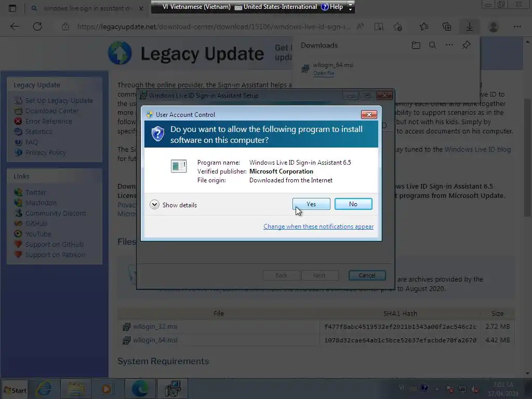Toggle the Downloads toolbar icon
This screenshot has height=399, width=532.
(470, 26)
